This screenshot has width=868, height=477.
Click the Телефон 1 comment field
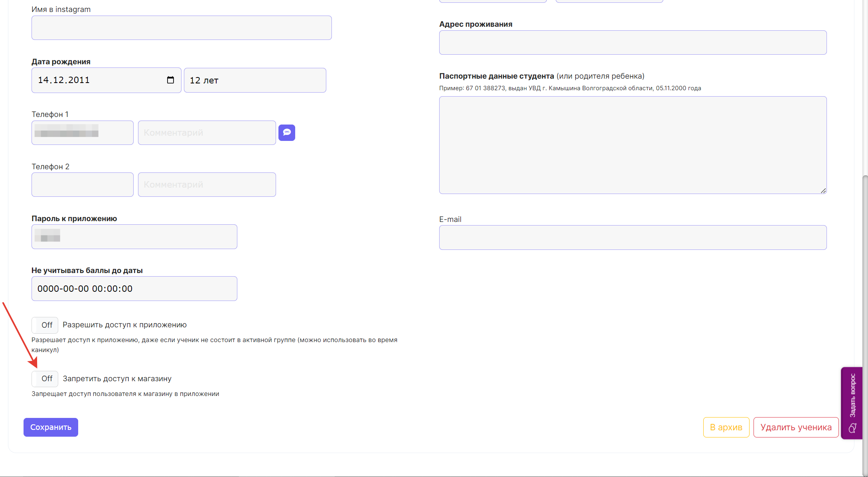point(207,133)
